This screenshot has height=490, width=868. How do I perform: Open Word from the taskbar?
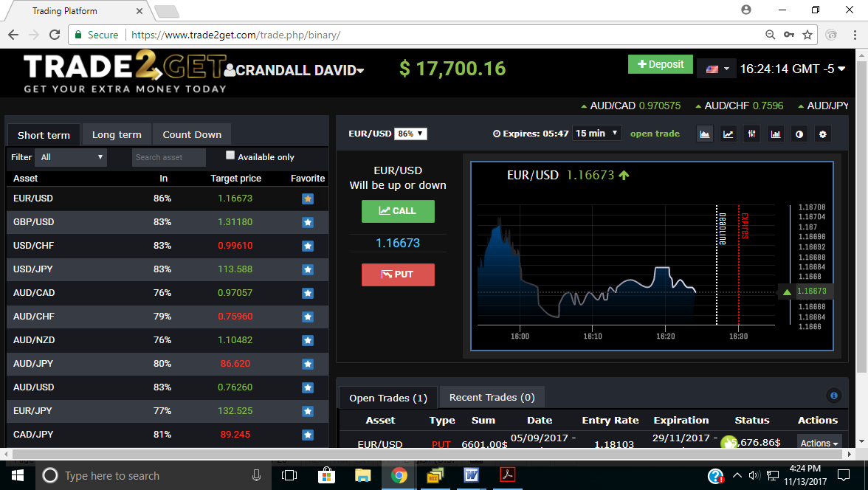click(x=471, y=475)
